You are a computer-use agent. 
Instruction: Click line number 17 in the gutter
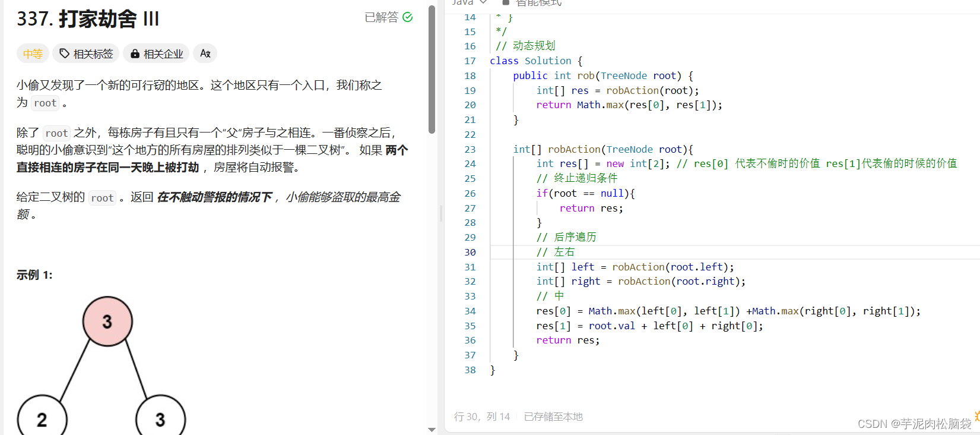coord(470,61)
